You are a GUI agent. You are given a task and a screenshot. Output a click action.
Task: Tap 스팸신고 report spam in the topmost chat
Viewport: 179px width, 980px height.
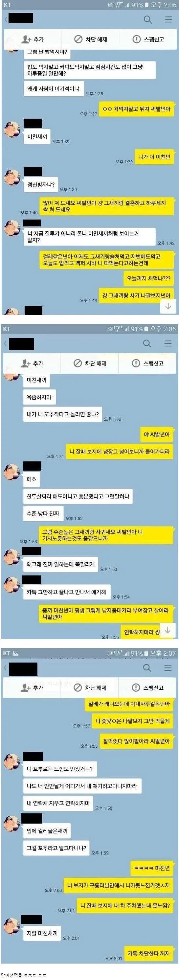[148, 39]
